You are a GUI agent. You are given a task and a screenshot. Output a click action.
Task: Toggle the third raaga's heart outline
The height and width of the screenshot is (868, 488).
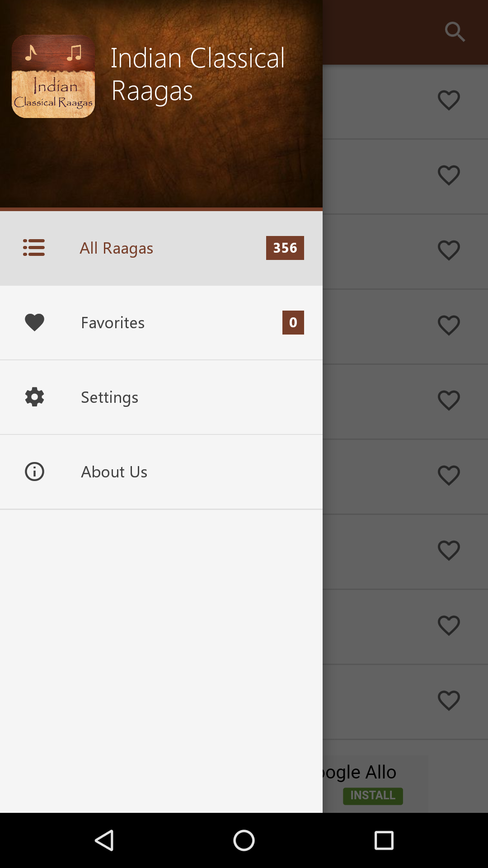click(x=449, y=250)
